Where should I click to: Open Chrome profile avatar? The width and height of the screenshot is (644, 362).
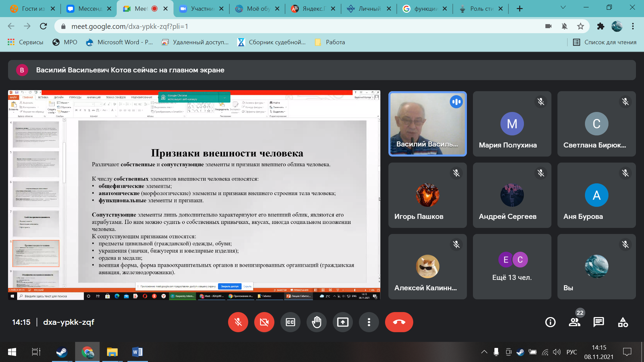tap(617, 26)
